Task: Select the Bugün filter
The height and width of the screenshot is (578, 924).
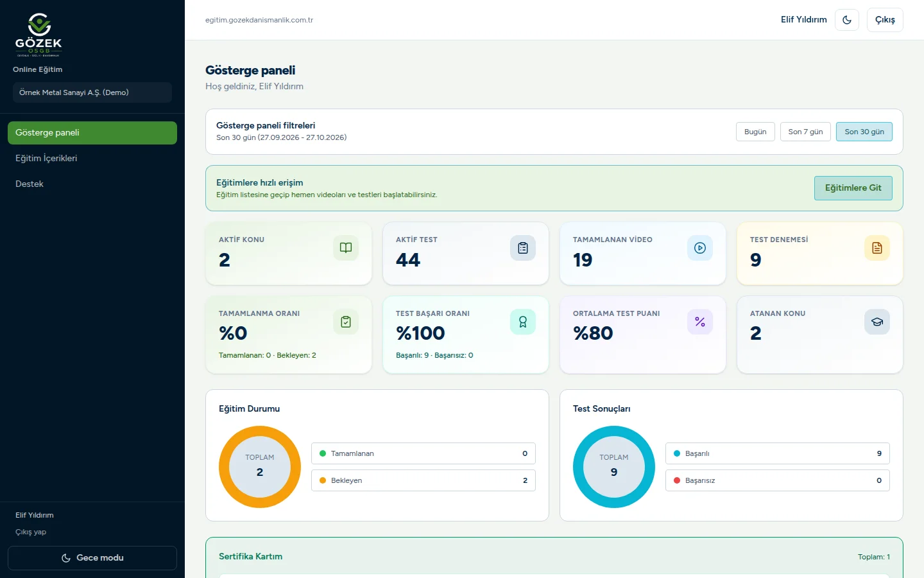Action: click(x=755, y=132)
